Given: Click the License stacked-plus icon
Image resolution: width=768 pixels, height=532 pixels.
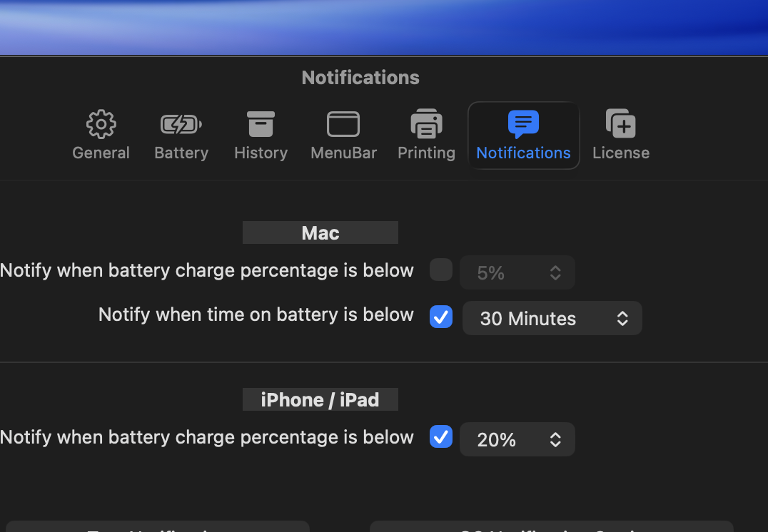Looking at the screenshot, I should [620, 124].
